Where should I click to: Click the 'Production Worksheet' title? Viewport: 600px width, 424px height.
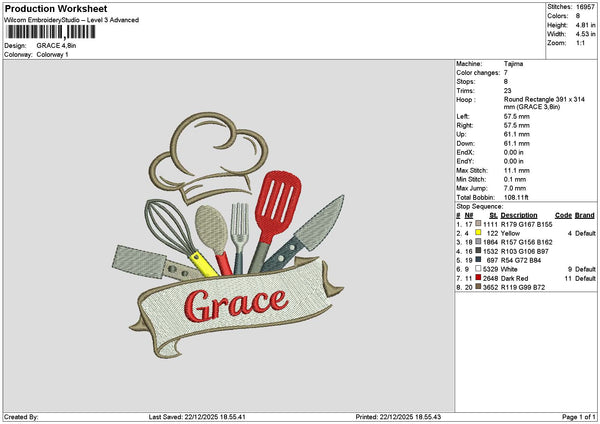[x=56, y=9]
